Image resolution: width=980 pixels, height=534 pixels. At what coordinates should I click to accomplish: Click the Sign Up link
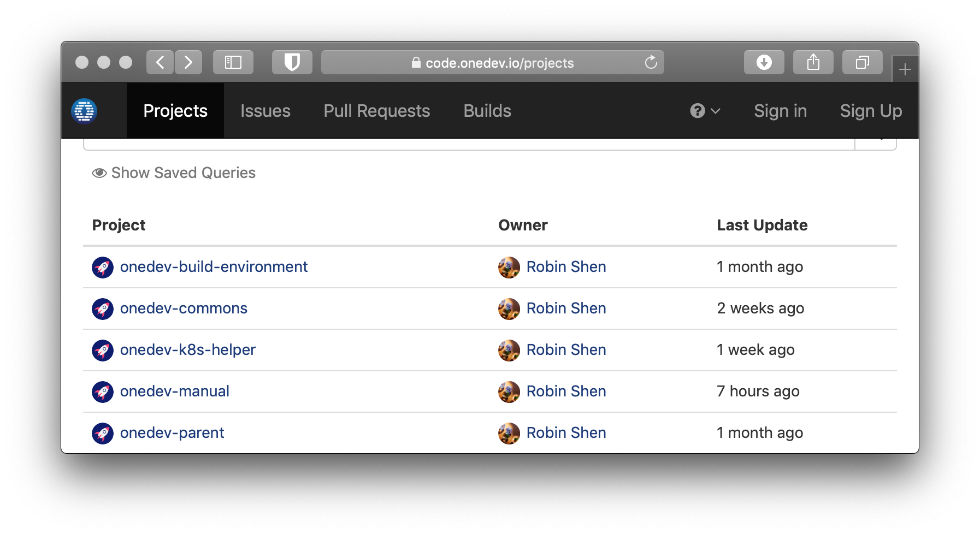(x=871, y=111)
